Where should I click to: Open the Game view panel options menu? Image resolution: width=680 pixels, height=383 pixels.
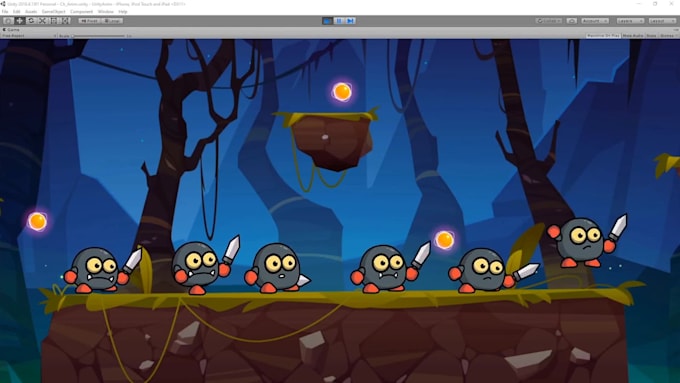tap(676, 29)
